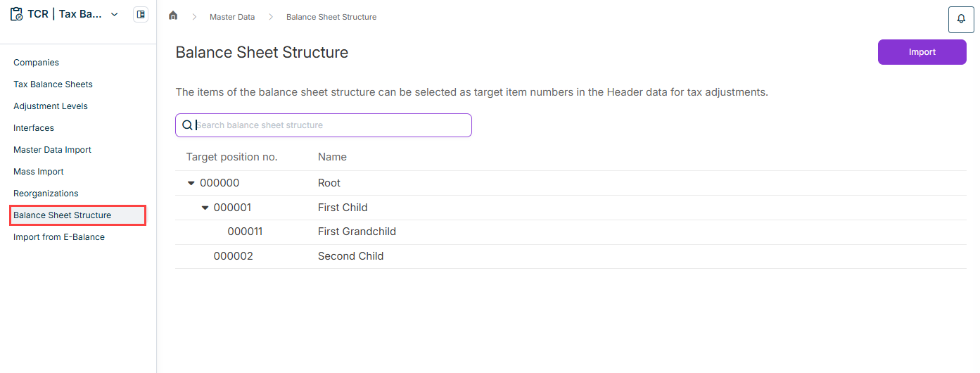This screenshot has width=980, height=373.
Task: Select Adjustment Levels menu item
Action: coord(51,106)
